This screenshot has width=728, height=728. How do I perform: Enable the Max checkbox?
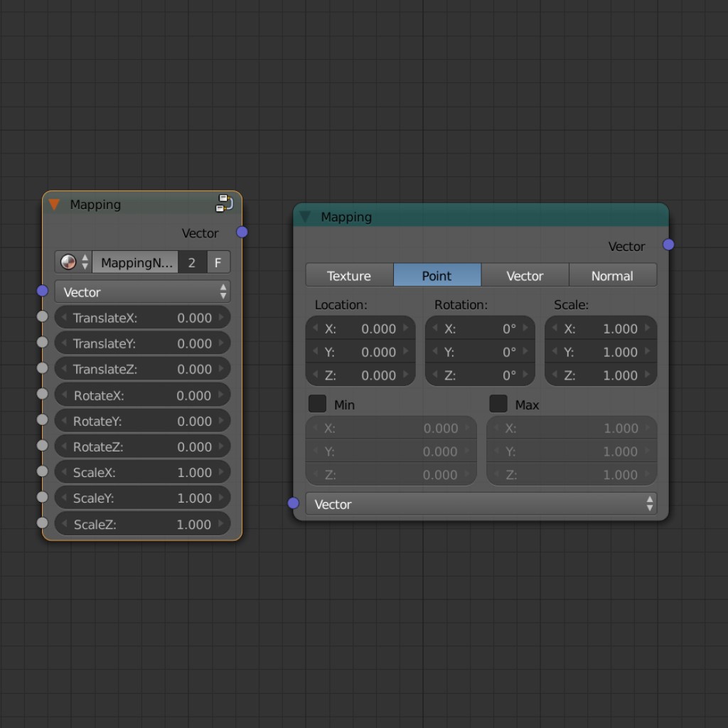[498, 404]
